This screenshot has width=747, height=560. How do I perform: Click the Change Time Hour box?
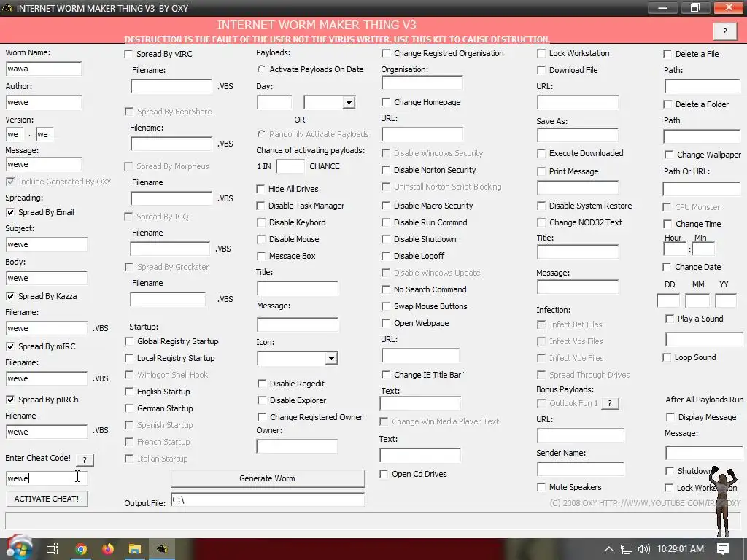coord(675,249)
